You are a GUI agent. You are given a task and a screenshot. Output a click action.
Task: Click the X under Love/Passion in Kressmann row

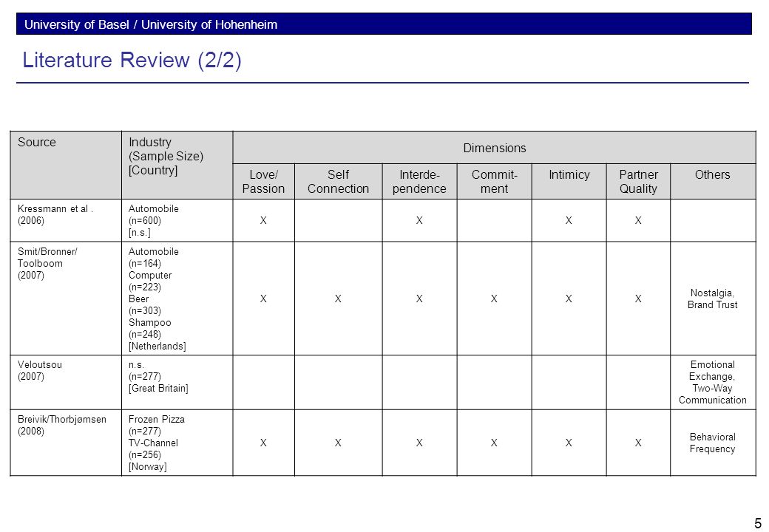point(263,220)
